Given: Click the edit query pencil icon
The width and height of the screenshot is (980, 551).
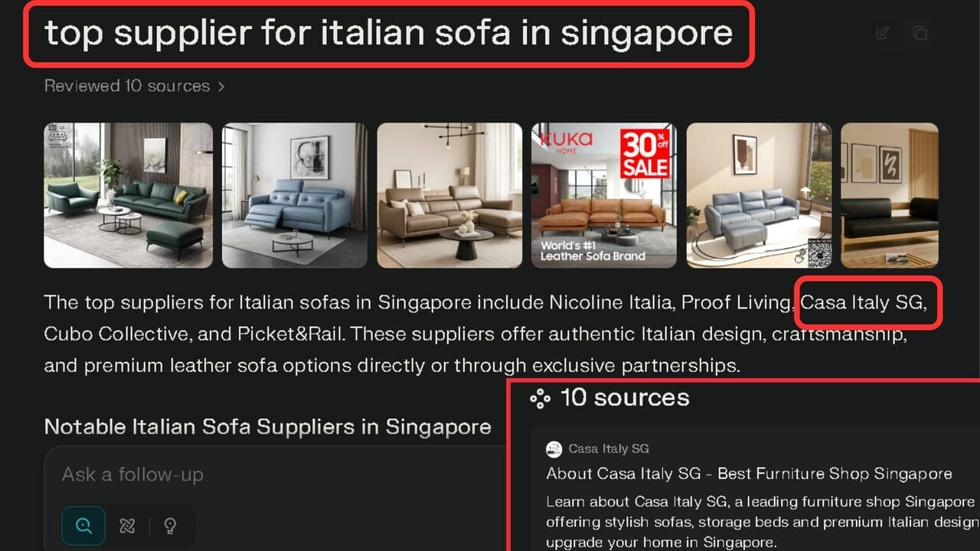Looking at the screenshot, I should point(882,33).
